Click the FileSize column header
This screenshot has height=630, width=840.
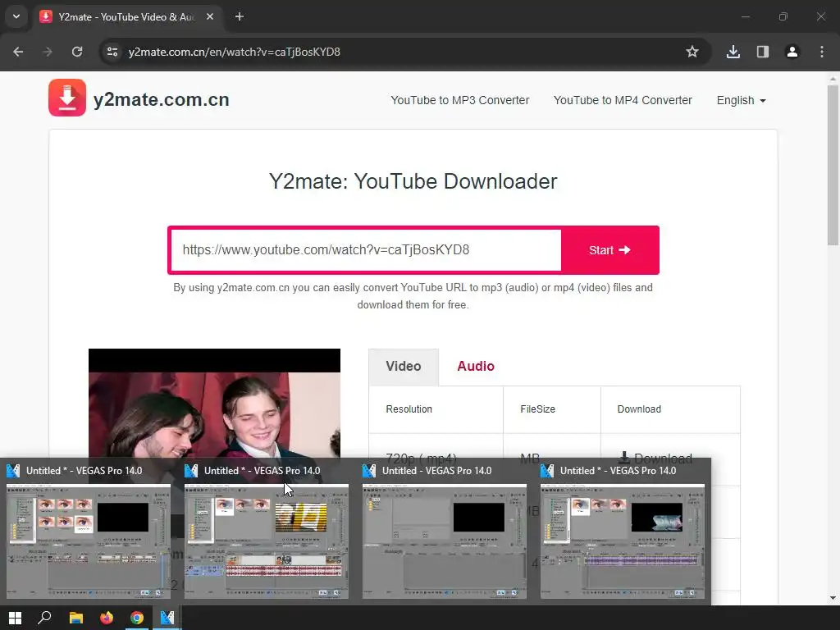point(537,409)
